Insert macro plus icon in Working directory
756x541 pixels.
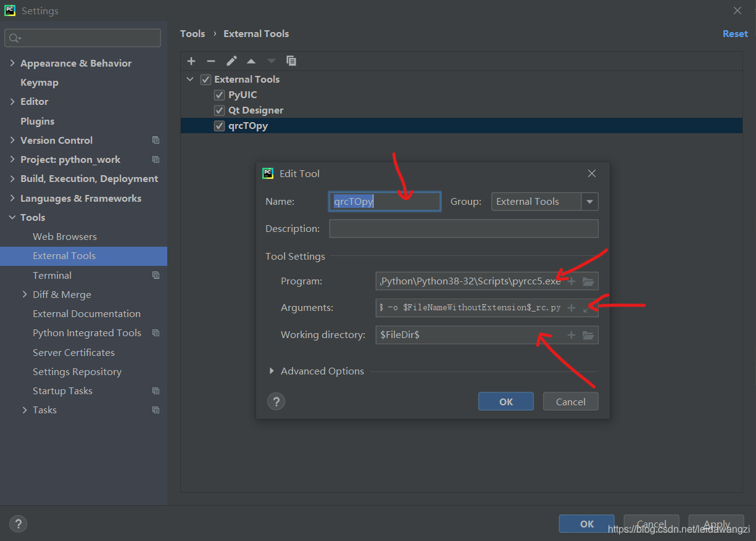[571, 335]
